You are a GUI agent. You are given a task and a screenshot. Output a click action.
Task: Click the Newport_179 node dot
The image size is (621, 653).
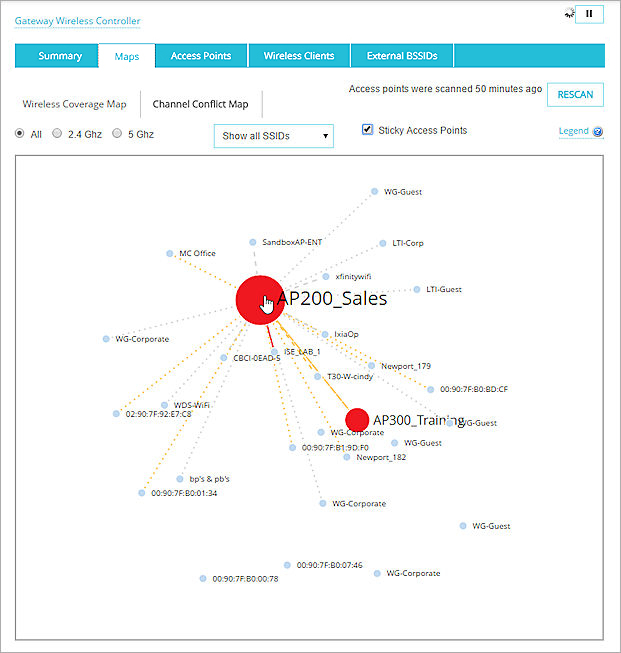point(371,366)
